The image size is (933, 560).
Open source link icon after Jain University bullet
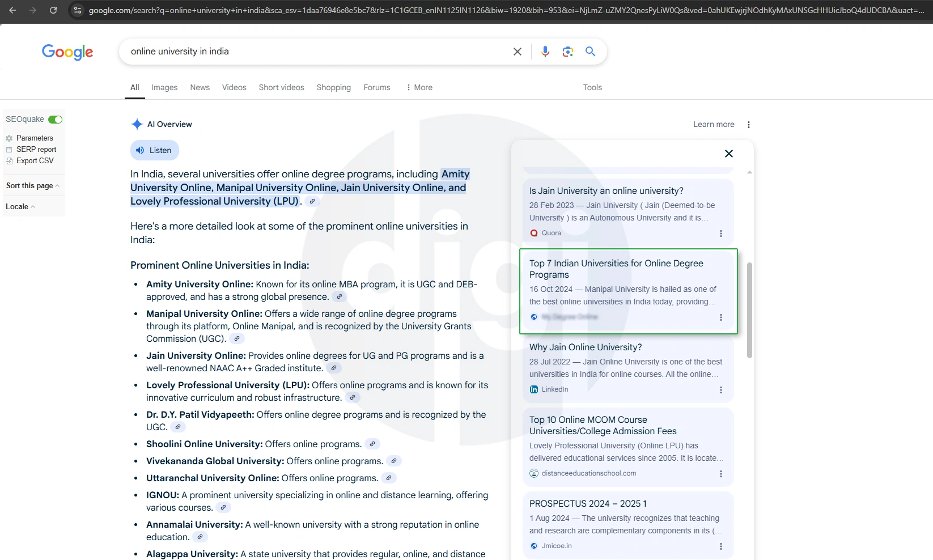pyautogui.click(x=334, y=368)
